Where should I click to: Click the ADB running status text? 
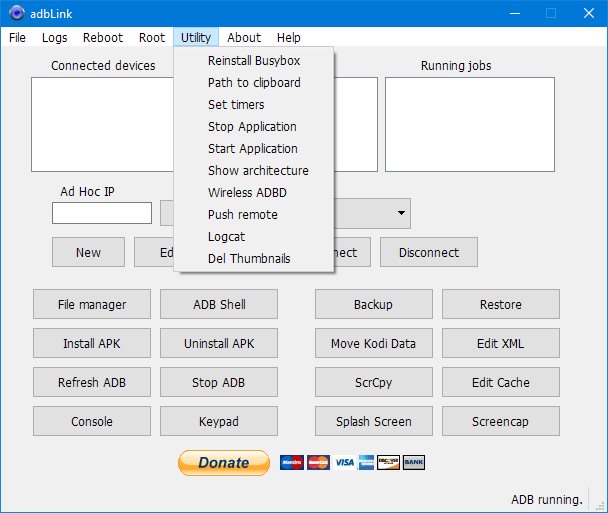[547, 499]
